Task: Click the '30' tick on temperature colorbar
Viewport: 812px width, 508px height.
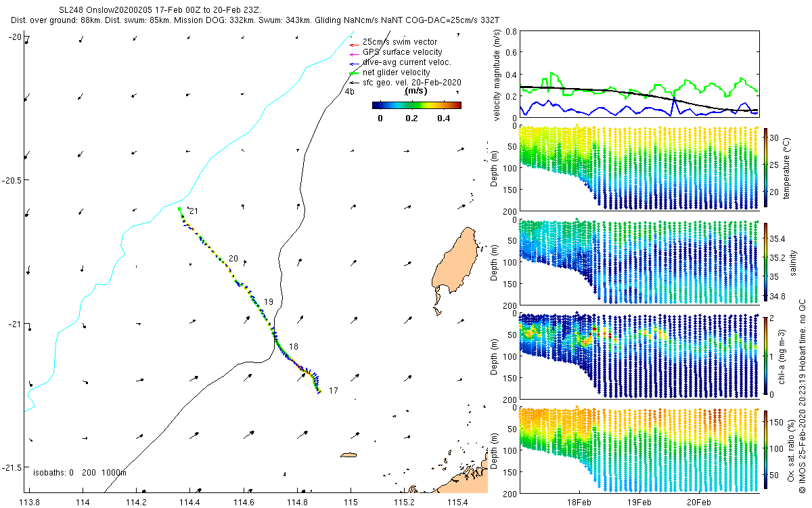Action: [x=775, y=136]
